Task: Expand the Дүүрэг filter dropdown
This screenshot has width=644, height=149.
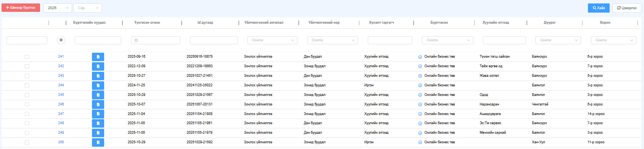Action: [x=557, y=40]
